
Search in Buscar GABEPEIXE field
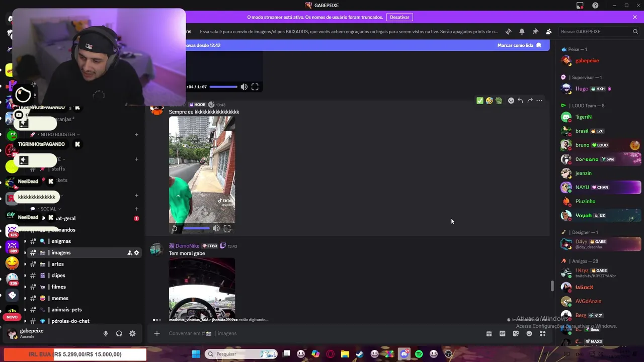point(599,31)
